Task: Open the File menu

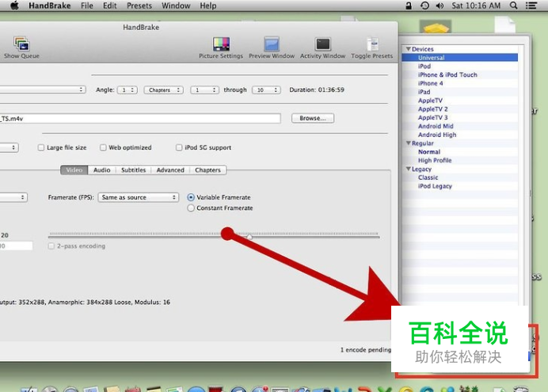Action: [x=87, y=6]
